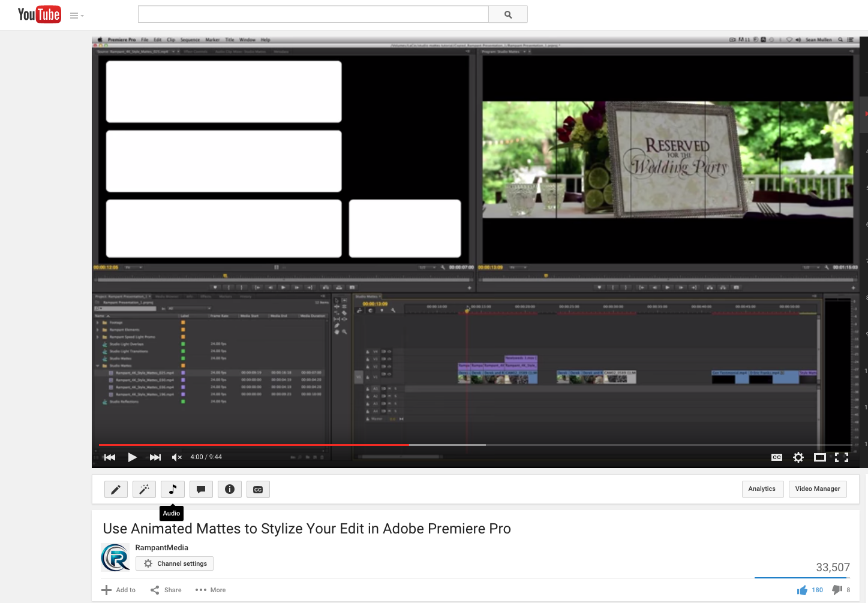Expand the Rampant Elements bin
This screenshot has width=868, height=603.
click(x=98, y=330)
